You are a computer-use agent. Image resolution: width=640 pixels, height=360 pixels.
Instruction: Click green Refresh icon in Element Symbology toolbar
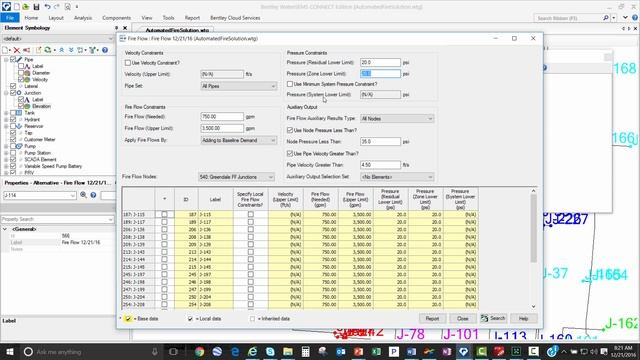click(x=48, y=50)
